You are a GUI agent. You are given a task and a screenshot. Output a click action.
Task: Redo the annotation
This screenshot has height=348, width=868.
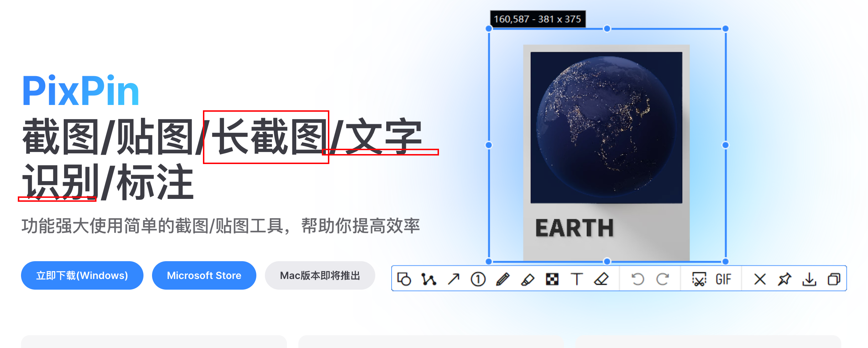pos(662,279)
